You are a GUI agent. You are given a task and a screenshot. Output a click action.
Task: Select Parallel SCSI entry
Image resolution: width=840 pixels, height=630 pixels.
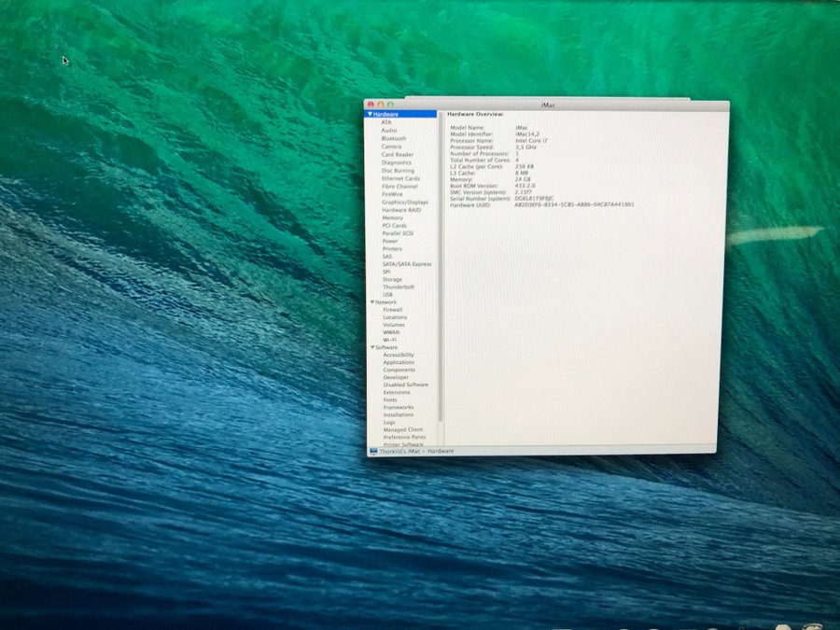tap(398, 233)
